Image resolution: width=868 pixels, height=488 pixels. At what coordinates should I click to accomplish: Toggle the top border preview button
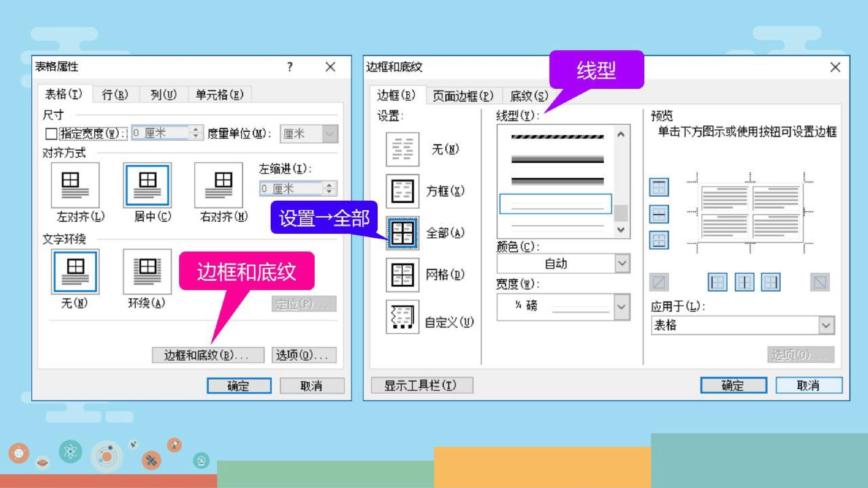click(x=659, y=187)
